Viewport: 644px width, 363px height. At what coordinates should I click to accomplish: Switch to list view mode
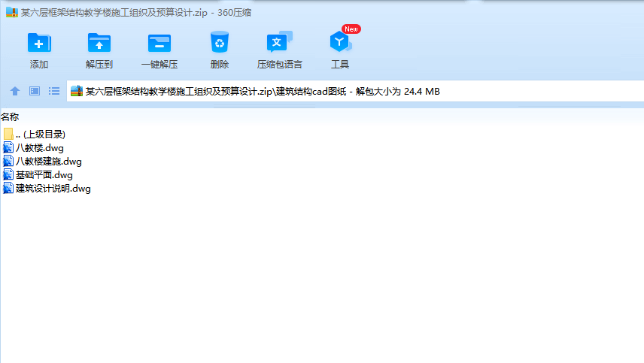coord(54,91)
